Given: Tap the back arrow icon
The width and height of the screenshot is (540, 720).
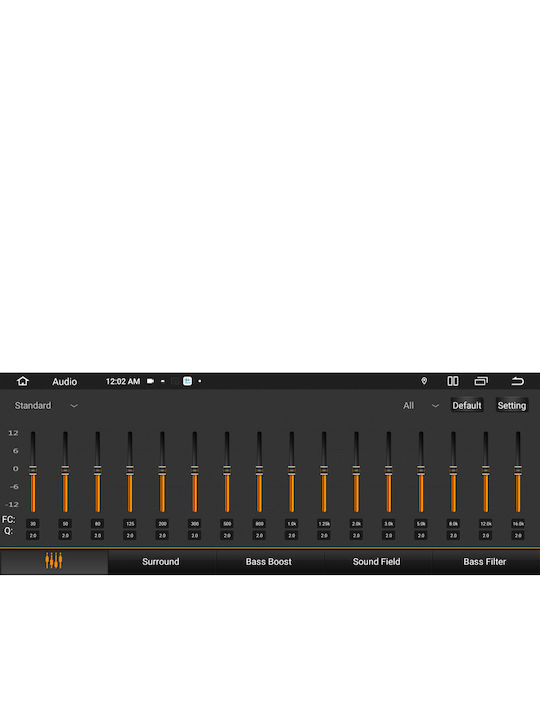Looking at the screenshot, I should click(x=518, y=381).
